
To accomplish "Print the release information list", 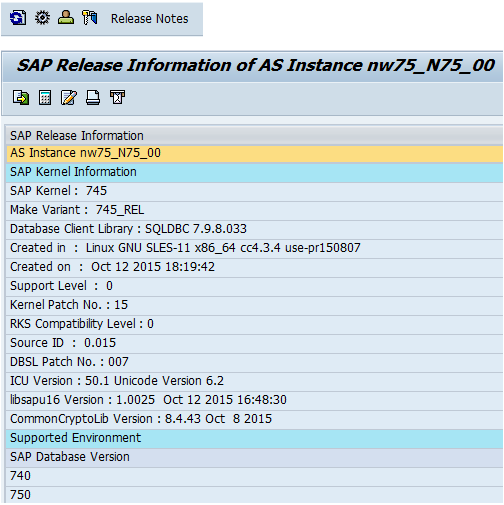I will click(x=93, y=98).
